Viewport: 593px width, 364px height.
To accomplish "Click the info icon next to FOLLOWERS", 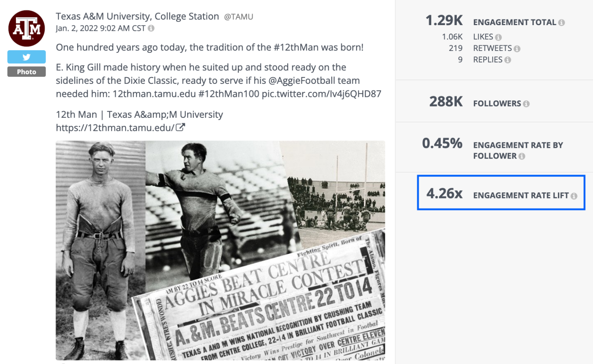I will pyautogui.click(x=527, y=103).
